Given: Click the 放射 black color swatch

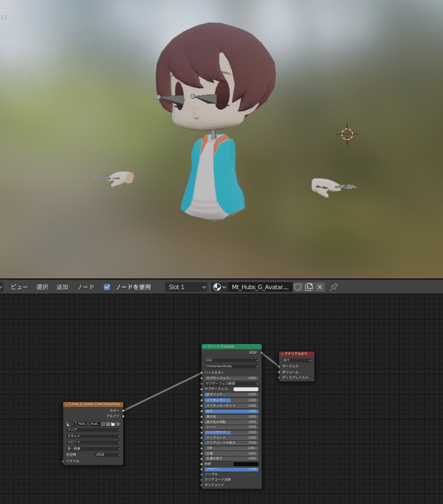Looking at the screenshot, I should [246, 464].
